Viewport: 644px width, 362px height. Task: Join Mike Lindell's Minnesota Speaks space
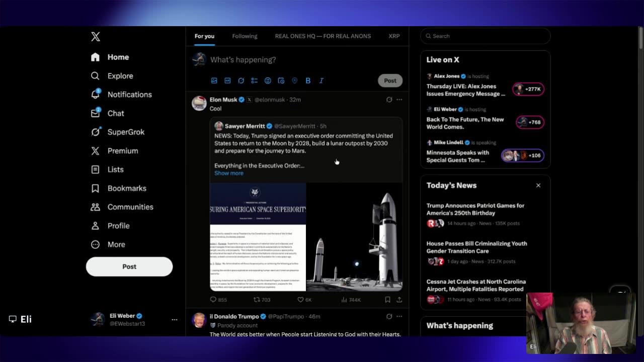458,156
